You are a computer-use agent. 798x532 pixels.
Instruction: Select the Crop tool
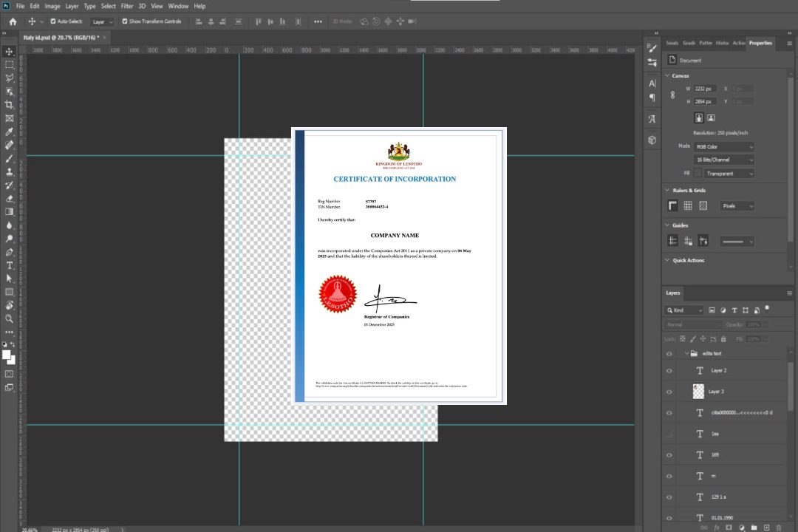(9, 104)
